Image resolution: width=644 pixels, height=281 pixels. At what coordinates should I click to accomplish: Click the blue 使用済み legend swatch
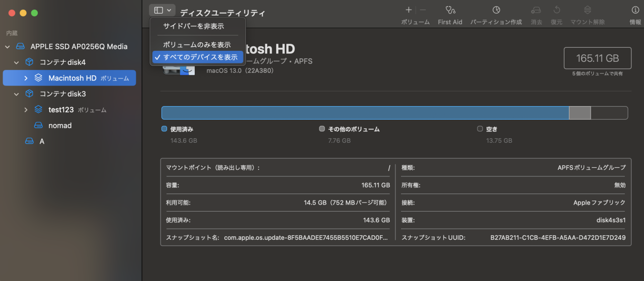pos(164,129)
